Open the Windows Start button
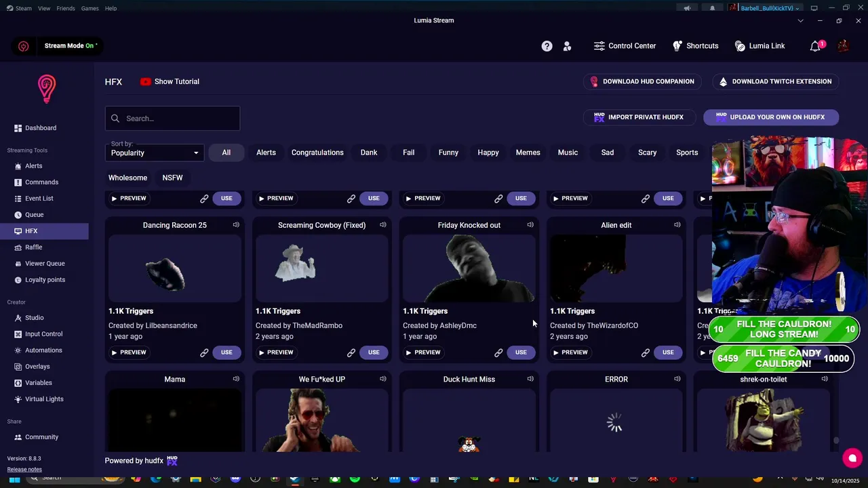The width and height of the screenshot is (868, 488). (x=14, y=479)
